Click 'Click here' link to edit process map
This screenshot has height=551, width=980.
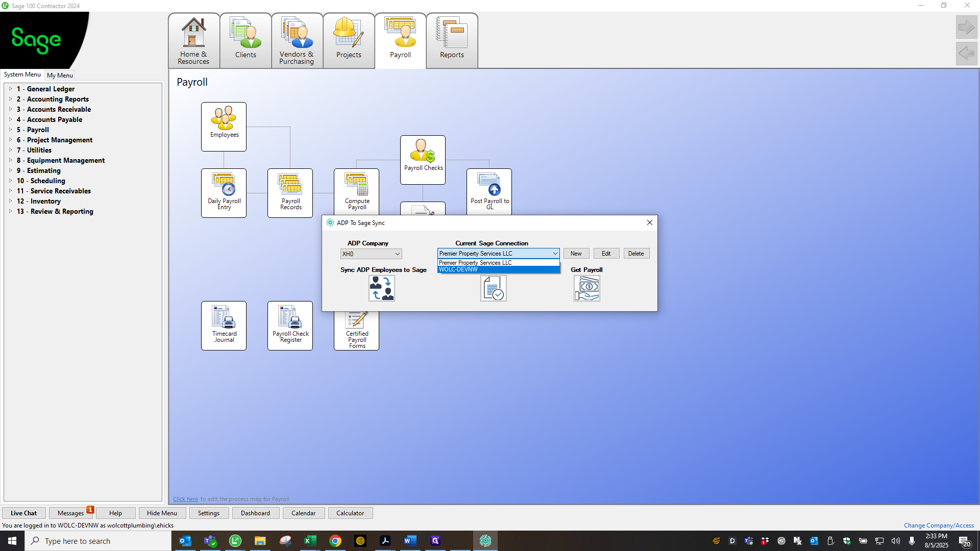coord(185,499)
